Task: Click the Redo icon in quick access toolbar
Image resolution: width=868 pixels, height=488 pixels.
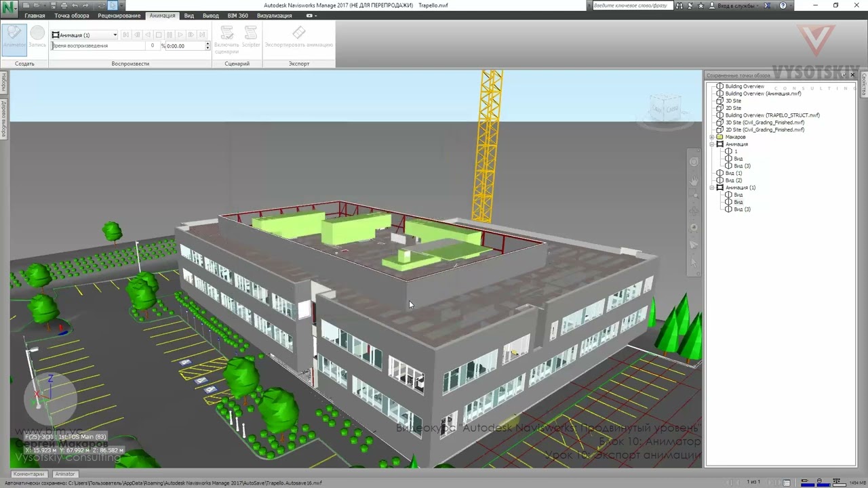Action: pos(84,5)
